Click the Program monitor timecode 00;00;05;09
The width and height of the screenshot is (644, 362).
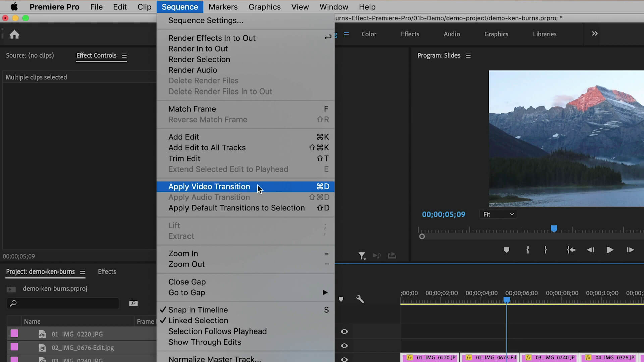tap(443, 215)
